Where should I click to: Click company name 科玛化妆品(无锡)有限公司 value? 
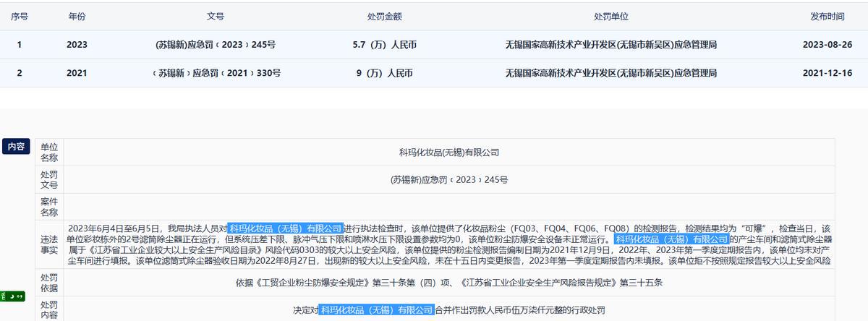pyautogui.click(x=449, y=153)
